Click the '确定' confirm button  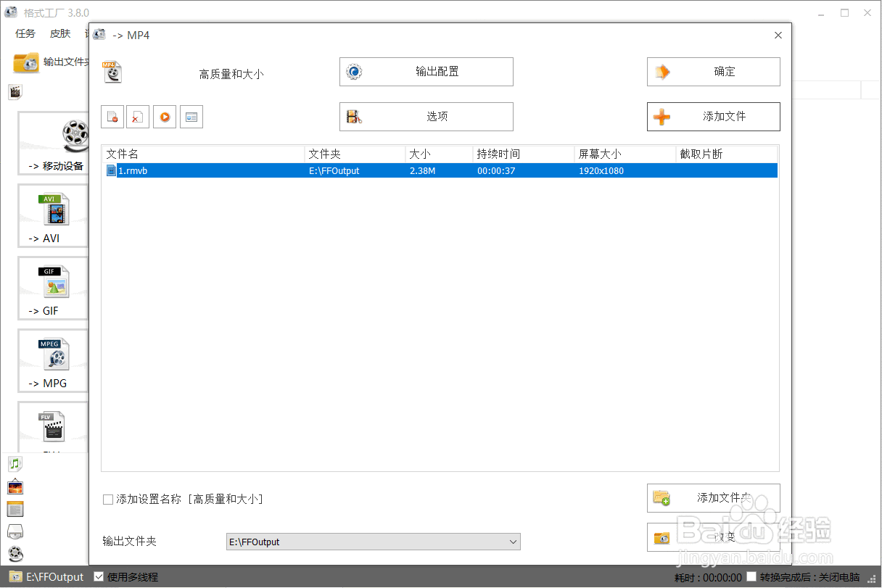pyautogui.click(x=713, y=71)
